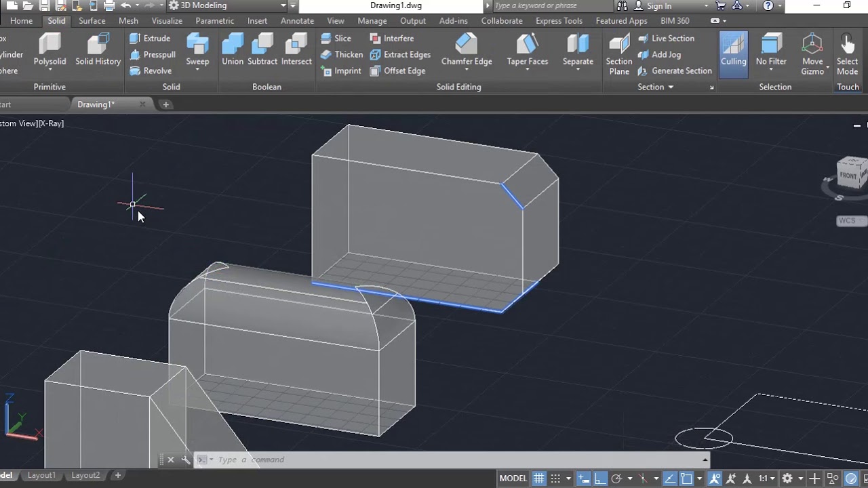Toggle polar tracking in status bar

click(616, 479)
